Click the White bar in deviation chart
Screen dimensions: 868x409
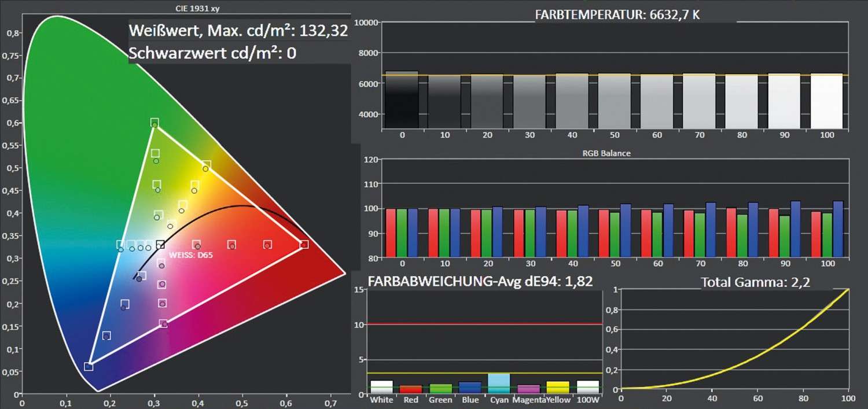(x=381, y=388)
